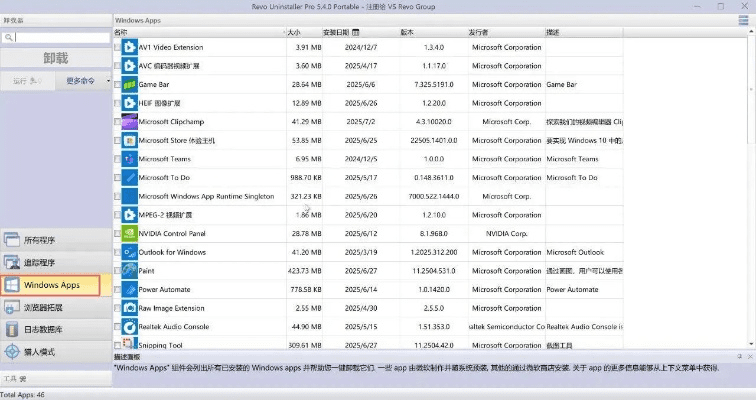The image size is (756, 400).
Task: Click the 运行 button
Action: [28, 80]
